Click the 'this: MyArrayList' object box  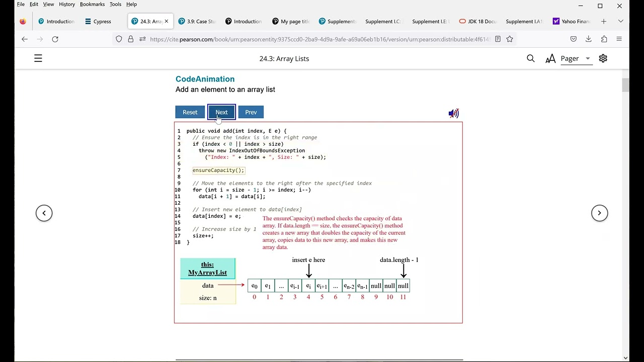tap(207, 268)
